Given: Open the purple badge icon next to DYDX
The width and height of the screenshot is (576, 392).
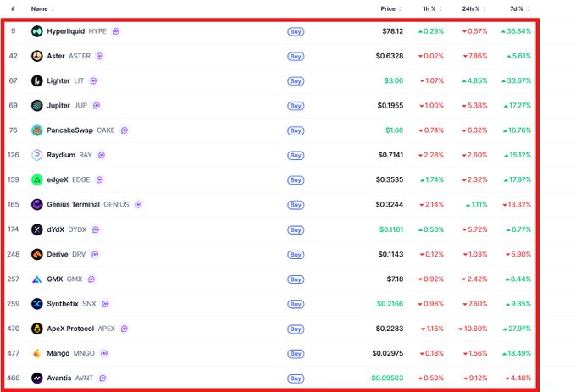Looking at the screenshot, I should click(96, 229).
